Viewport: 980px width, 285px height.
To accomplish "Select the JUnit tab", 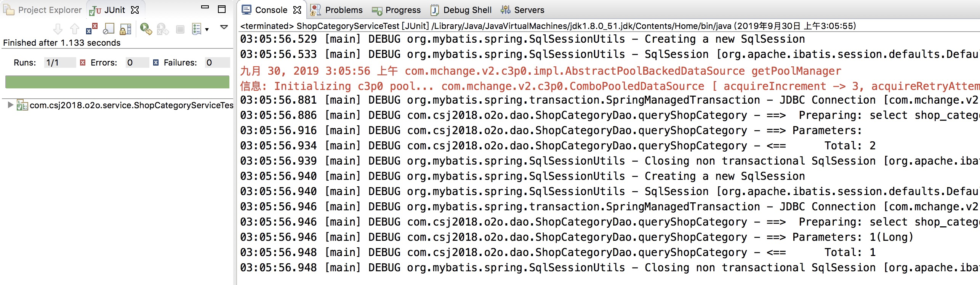I will point(115,10).
